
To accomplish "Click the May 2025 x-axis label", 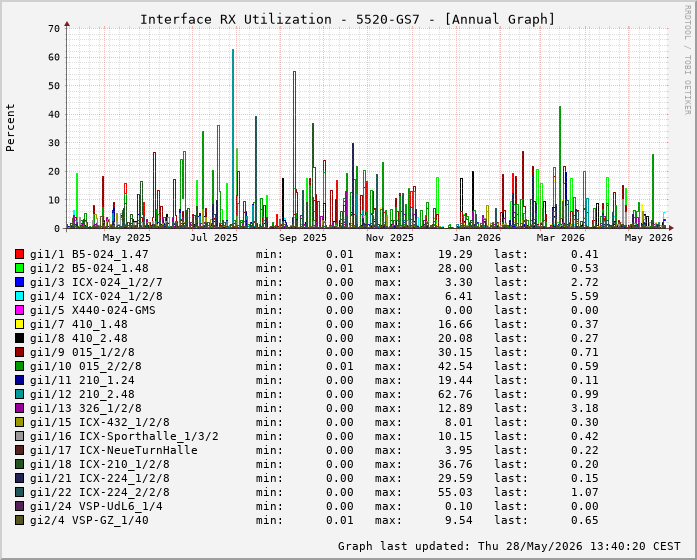I will pos(127,238).
